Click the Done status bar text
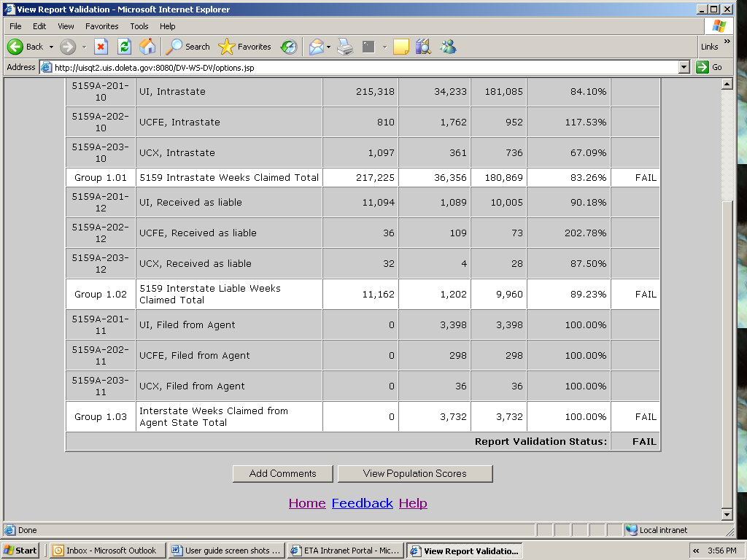Image resolution: width=747 pixels, height=560 pixels. 27,530
